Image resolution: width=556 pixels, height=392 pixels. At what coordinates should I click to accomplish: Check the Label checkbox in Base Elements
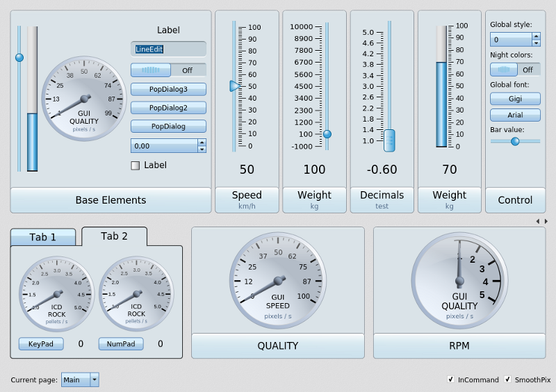coord(136,165)
